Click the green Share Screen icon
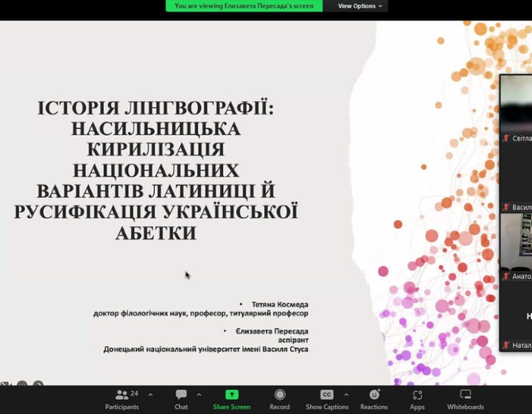This screenshot has width=532, height=414. (x=232, y=394)
